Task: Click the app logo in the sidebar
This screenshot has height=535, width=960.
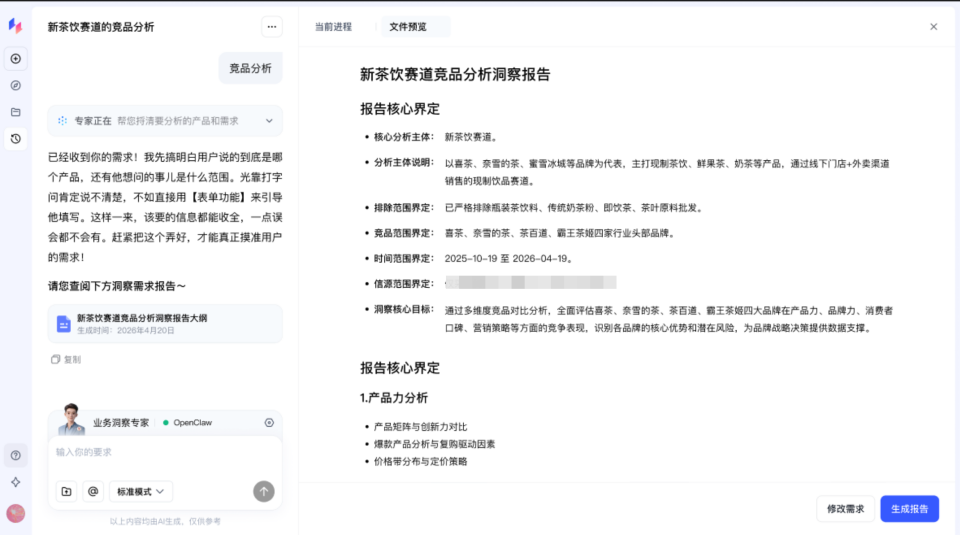Action: click(15, 26)
